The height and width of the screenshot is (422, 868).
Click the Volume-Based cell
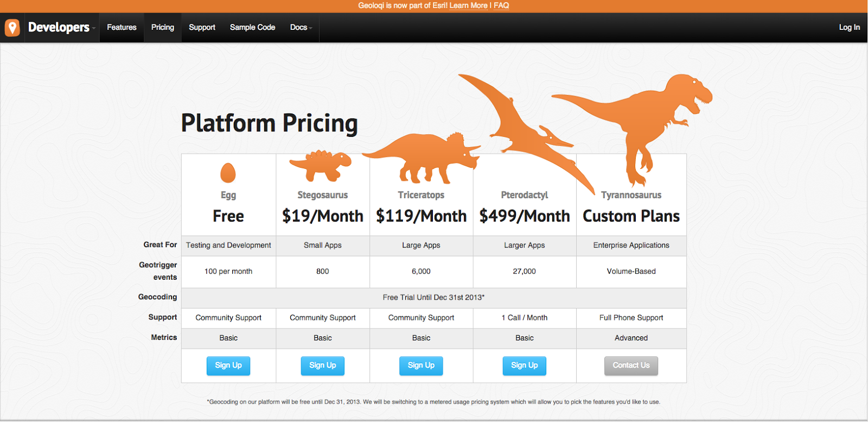pyautogui.click(x=631, y=272)
